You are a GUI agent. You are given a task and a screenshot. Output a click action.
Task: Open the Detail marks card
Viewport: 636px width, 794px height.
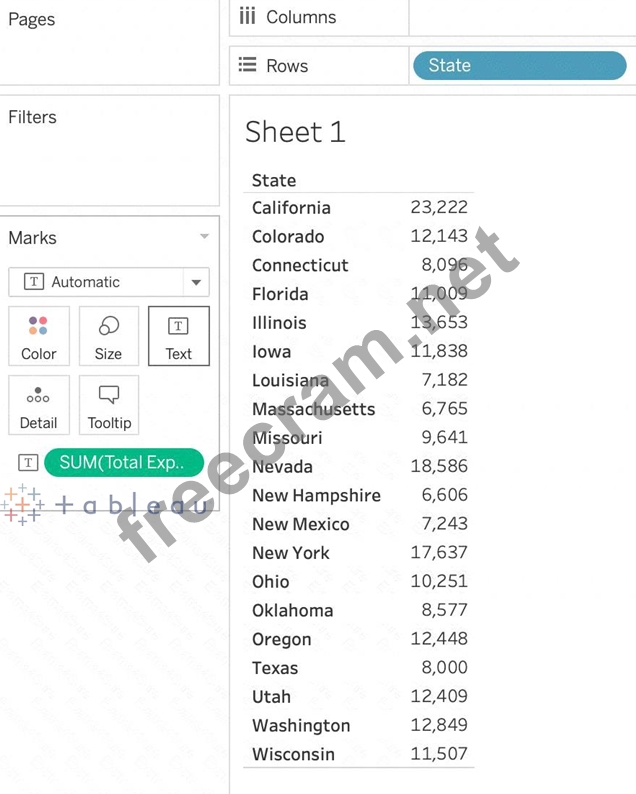(39, 405)
